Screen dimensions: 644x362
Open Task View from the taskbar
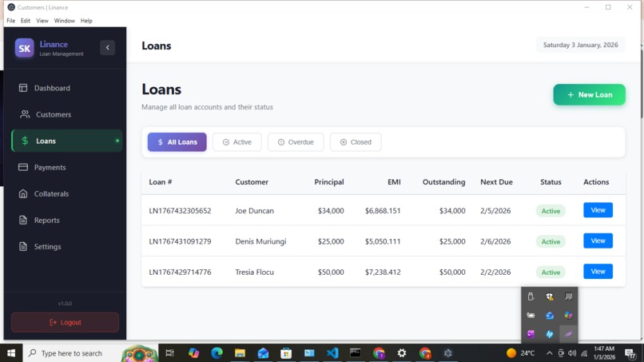coord(169,353)
